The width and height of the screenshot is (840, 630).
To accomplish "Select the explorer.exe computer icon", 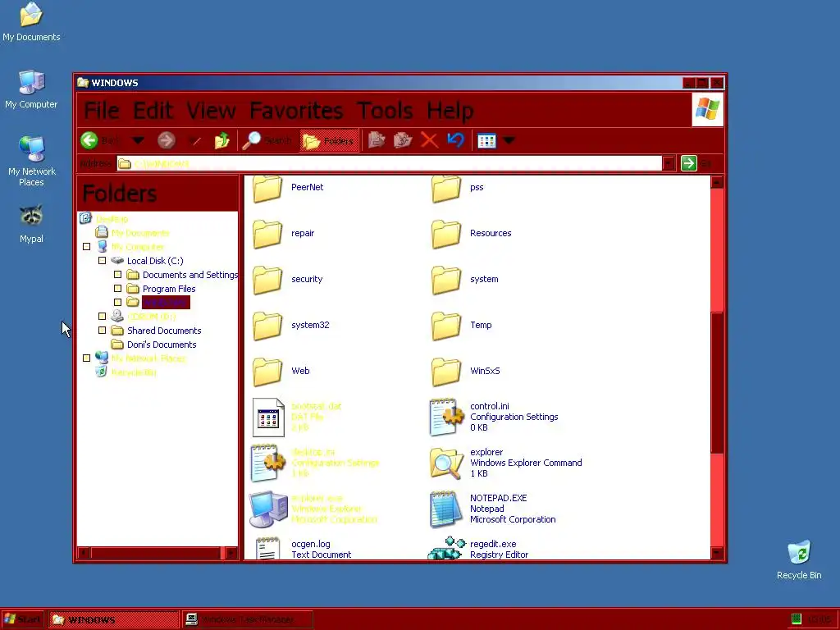I will (268, 509).
